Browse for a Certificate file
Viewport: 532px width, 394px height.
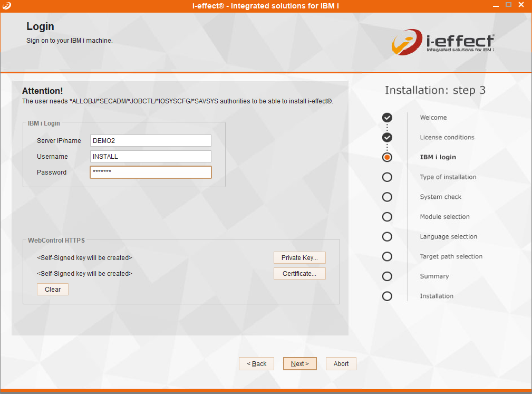tap(299, 274)
